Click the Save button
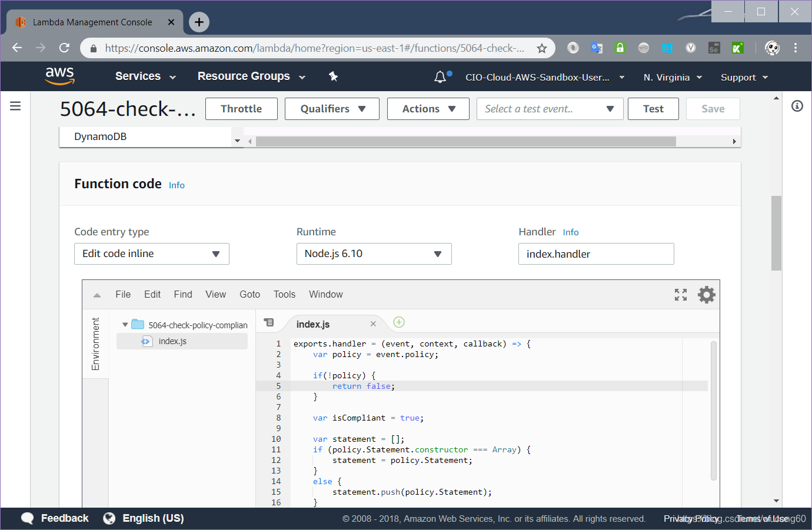The height and width of the screenshot is (530, 812). [x=713, y=109]
